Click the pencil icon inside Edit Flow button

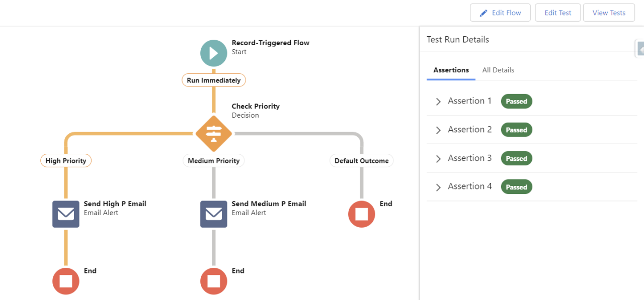click(484, 13)
